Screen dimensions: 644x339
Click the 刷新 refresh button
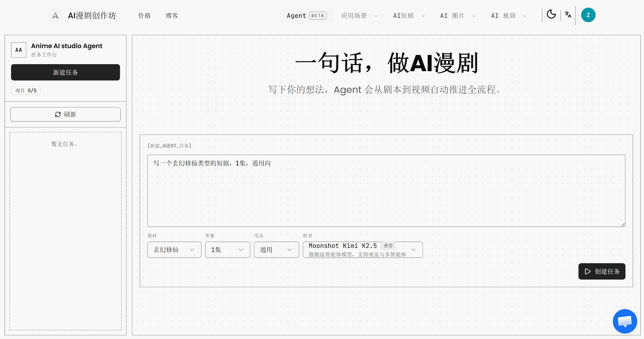tap(65, 114)
